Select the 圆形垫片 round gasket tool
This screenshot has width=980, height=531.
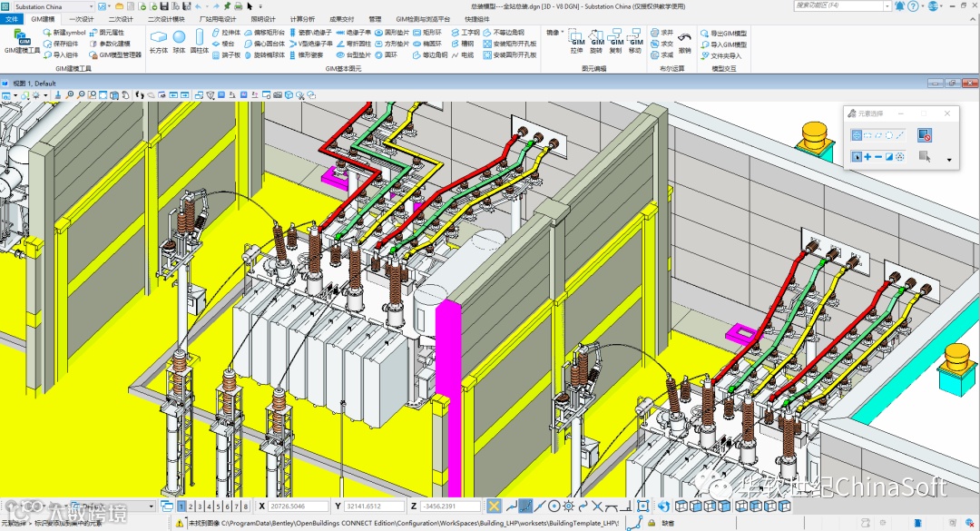click(x=392, y=33)
